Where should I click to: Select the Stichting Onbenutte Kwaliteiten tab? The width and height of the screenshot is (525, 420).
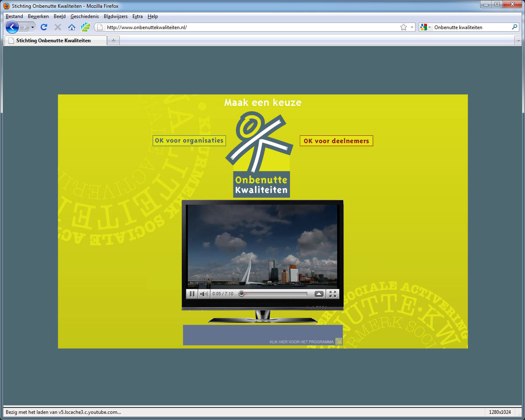point(55,41)
